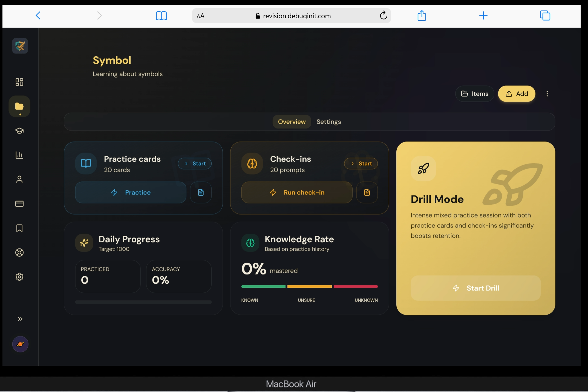Click the Run check-in button
The width and height of the screenshot is (588, 392).
pyautogui.click(x=297, y=193)
